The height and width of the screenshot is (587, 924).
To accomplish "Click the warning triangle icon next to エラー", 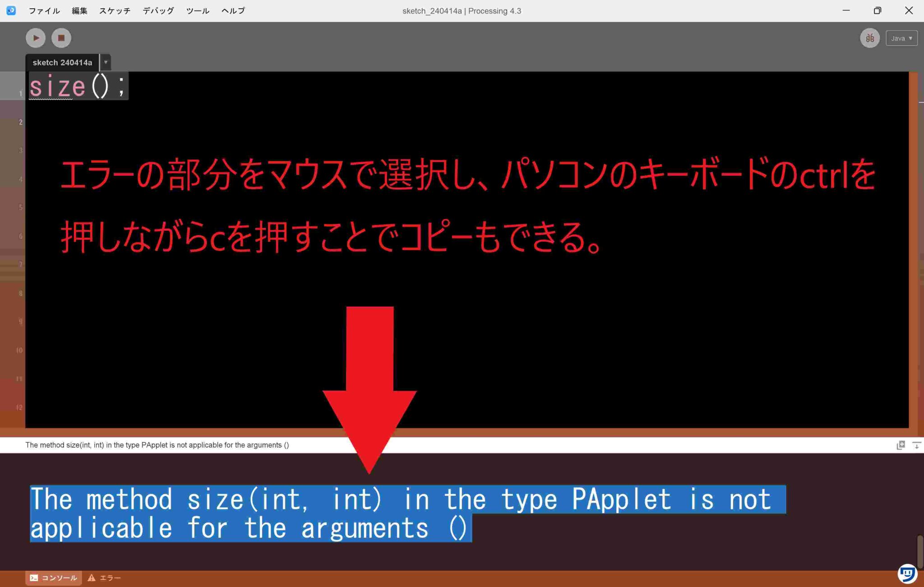I will click(x=92, y=578).
